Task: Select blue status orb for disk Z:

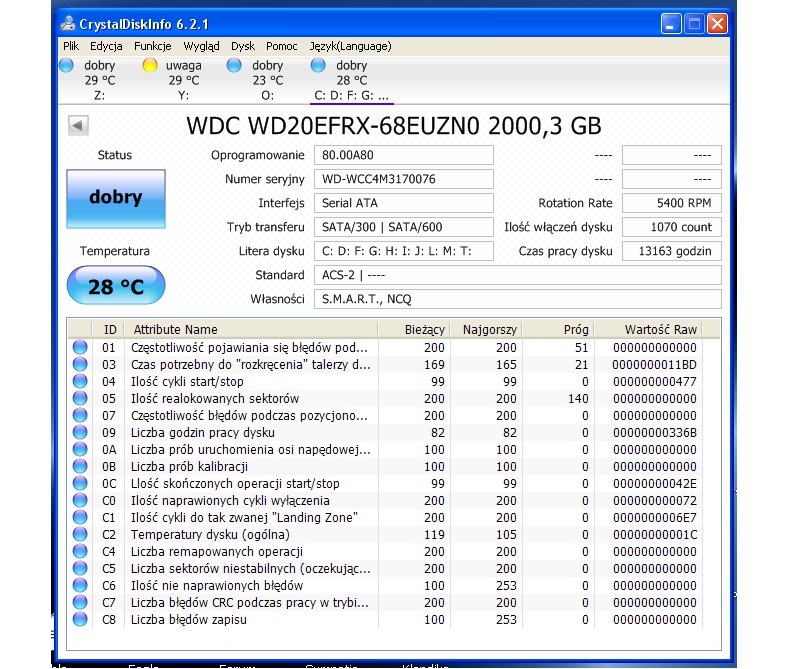Action: coord(66,65)
